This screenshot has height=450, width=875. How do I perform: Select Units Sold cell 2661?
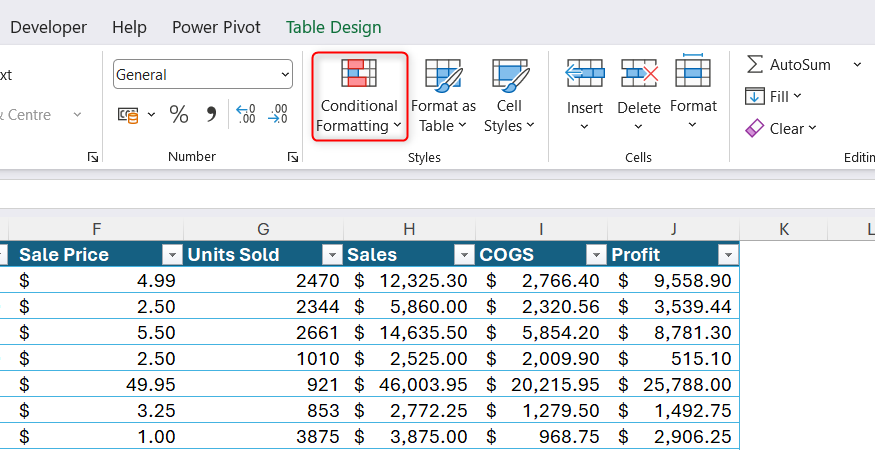pos(263,332)
